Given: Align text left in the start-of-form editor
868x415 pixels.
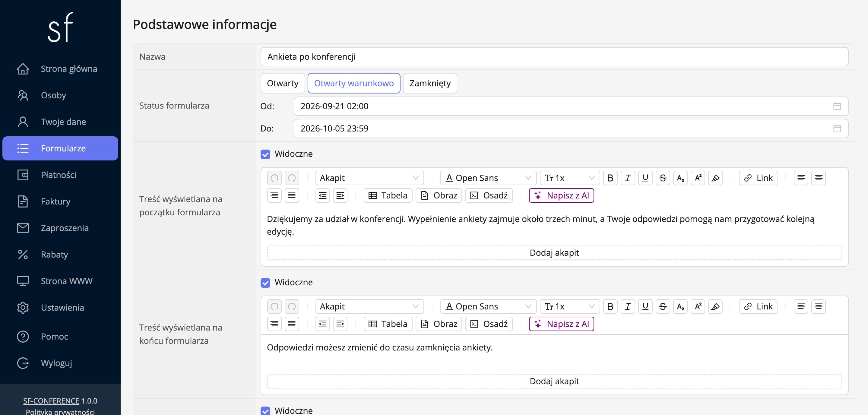Looking at the screenshot, I should pos(801,178).
